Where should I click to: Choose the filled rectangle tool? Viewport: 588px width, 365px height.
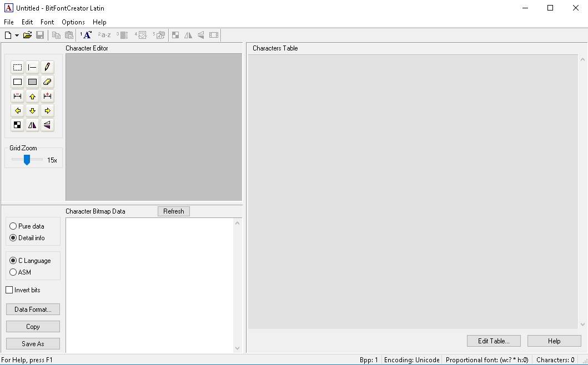[x=32, y=82]
